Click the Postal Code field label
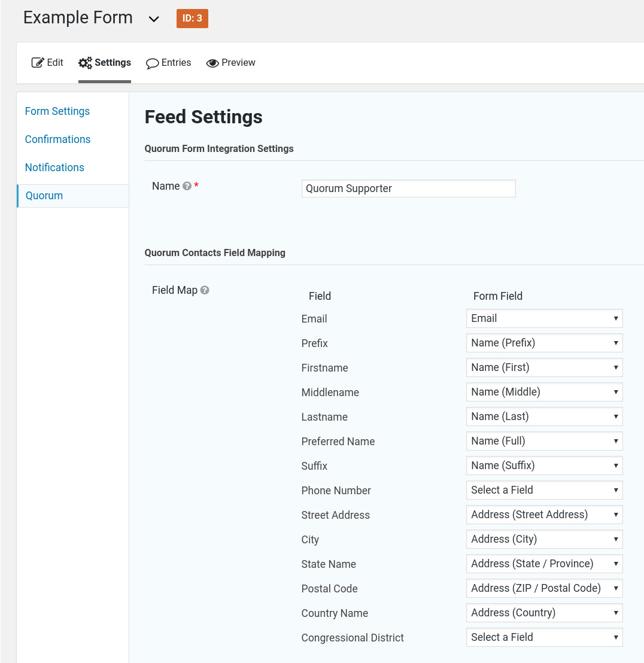The height and width of the screenshot is (663, 644). 329,589
